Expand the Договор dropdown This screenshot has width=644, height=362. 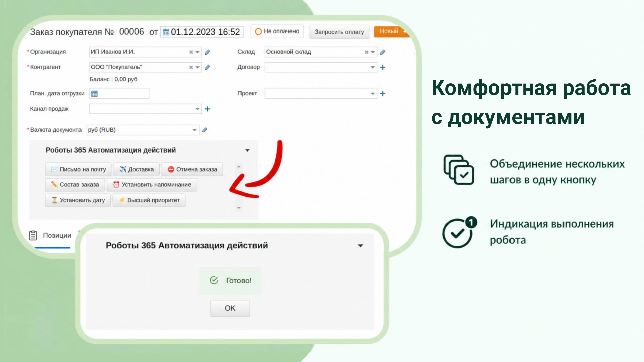(x=373, y=67)
